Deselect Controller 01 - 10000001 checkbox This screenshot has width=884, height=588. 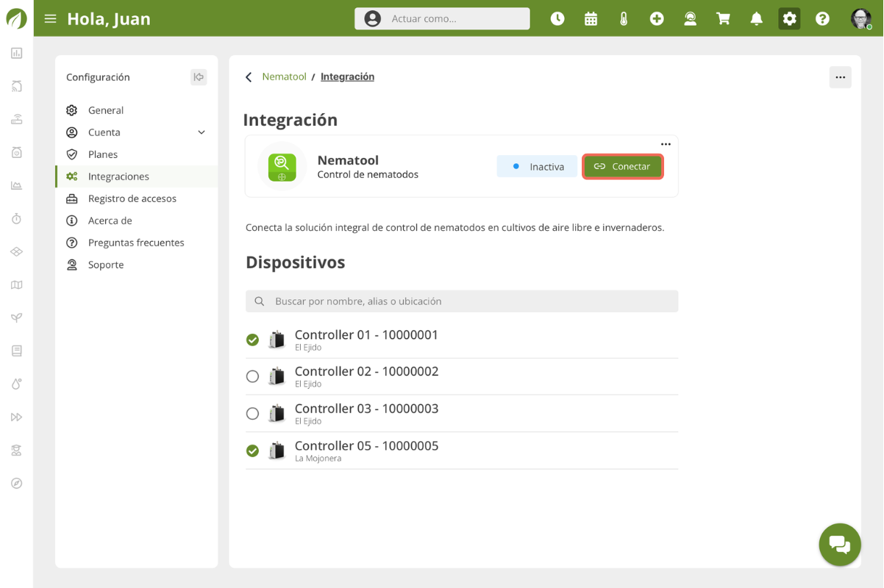point(252,340)
